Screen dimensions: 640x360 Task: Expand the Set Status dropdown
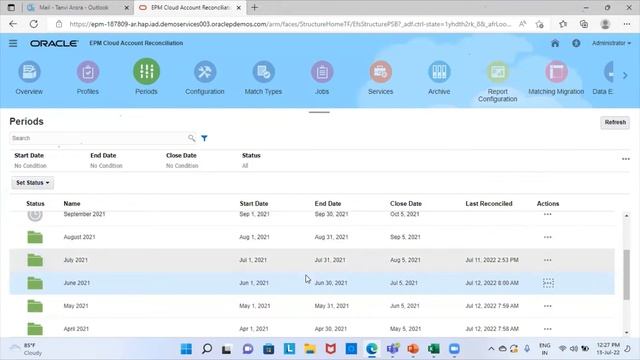coord(33,183)
